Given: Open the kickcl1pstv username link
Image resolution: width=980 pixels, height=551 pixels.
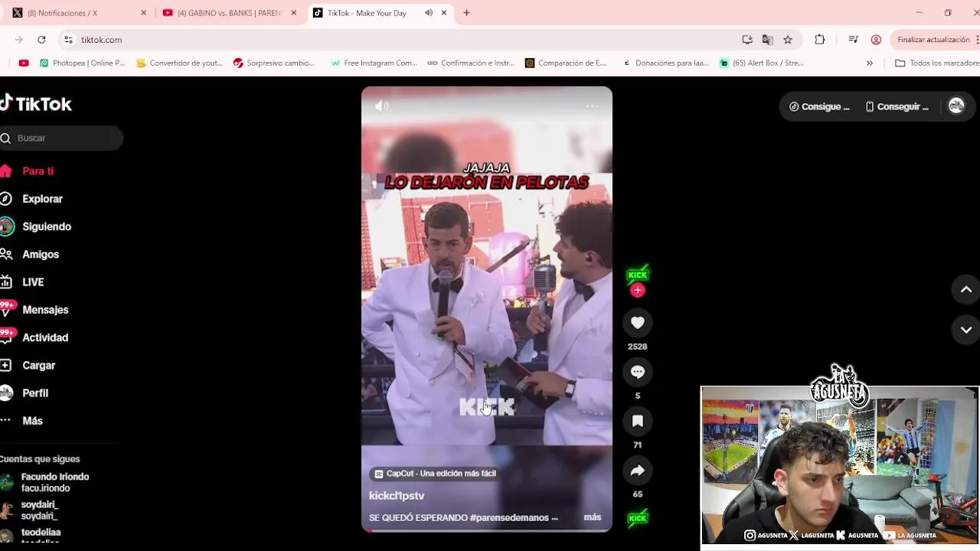Looking at the screenshot, I should (x=397, y=496).
